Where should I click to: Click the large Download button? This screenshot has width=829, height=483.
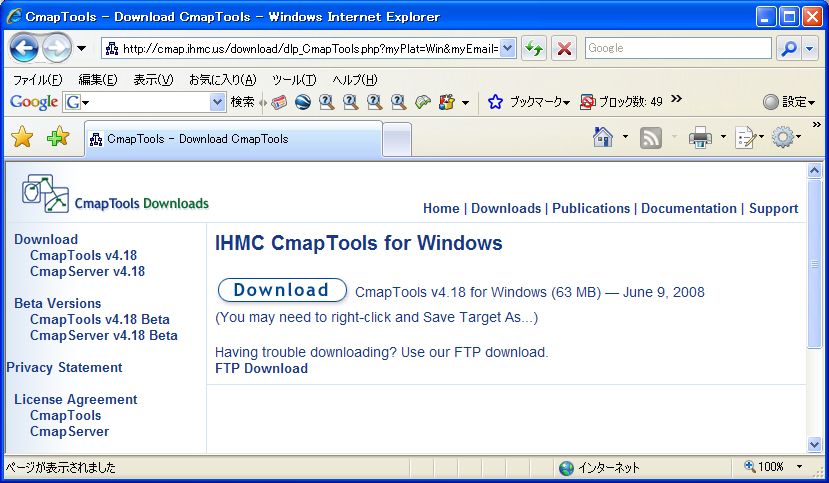tap(282, 290)
